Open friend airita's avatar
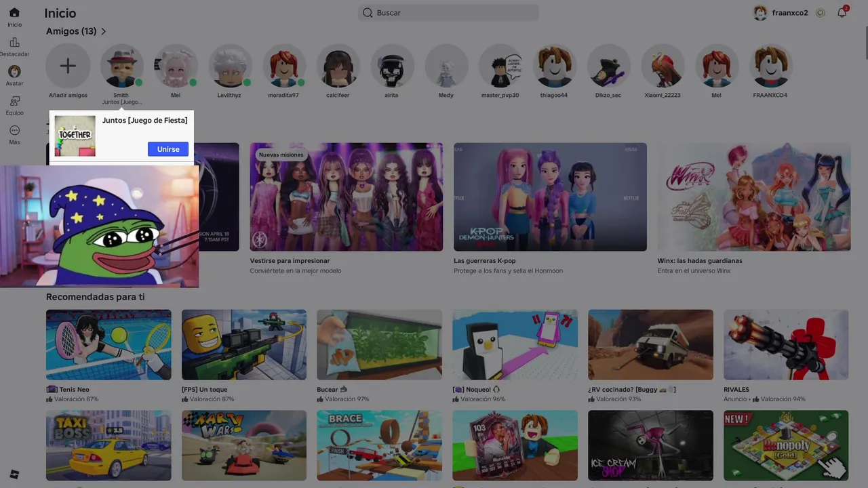 pos(392,66)
